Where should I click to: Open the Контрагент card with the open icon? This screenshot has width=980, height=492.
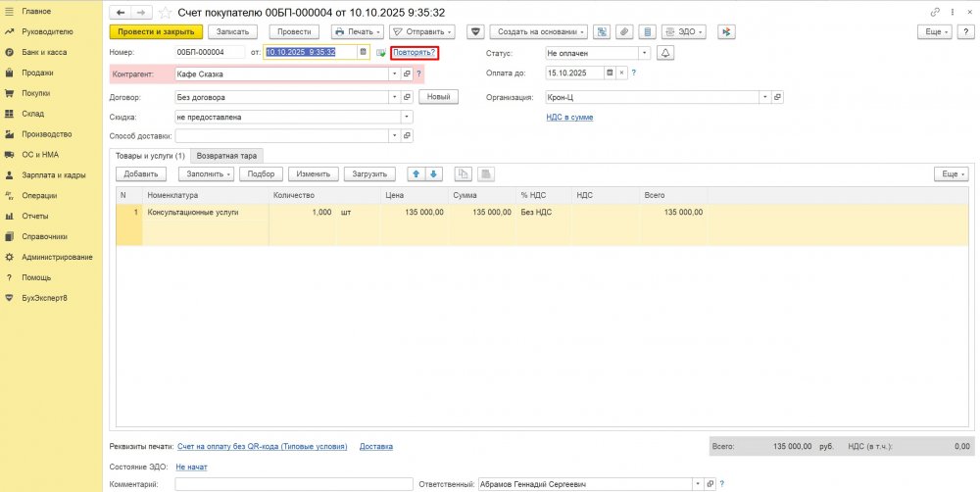pos(407,74)
